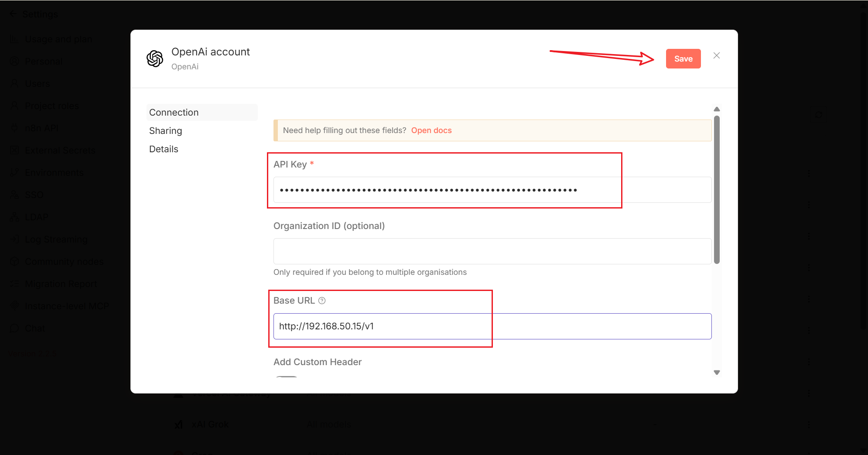
Task: Click the Usage and plan chart icon
Action: tap(14, 39)
